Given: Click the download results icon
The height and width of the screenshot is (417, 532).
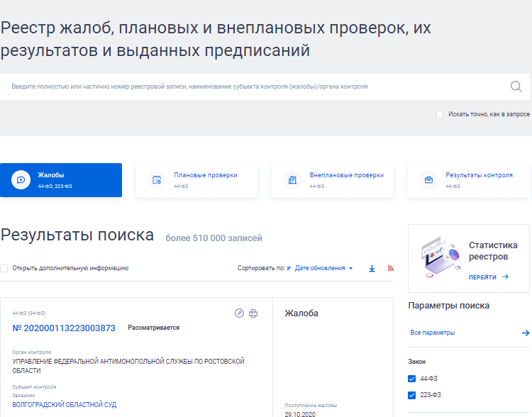Looking at the screenshot, I should tap(372, 268).
